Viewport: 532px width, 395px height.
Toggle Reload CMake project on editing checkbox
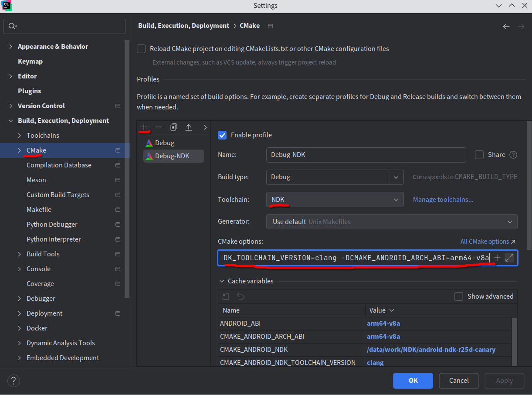[x=141, y=49]
